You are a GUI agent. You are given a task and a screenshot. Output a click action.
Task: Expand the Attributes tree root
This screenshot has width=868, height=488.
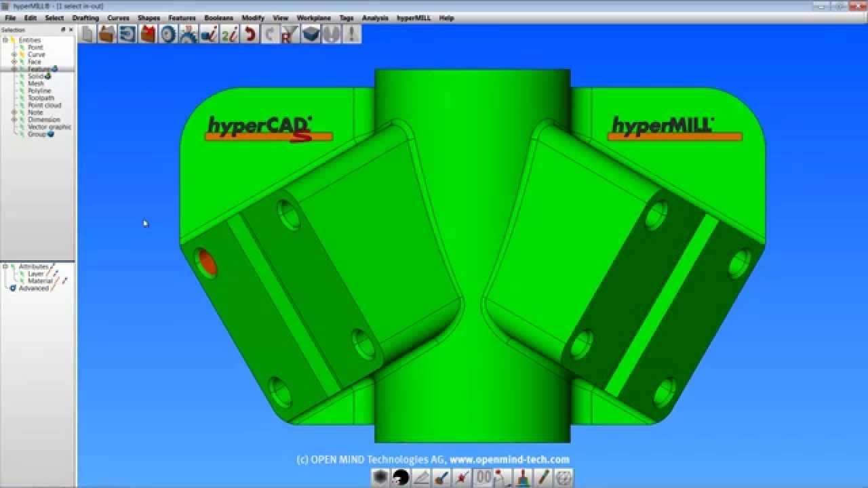(x=5, y=266)
